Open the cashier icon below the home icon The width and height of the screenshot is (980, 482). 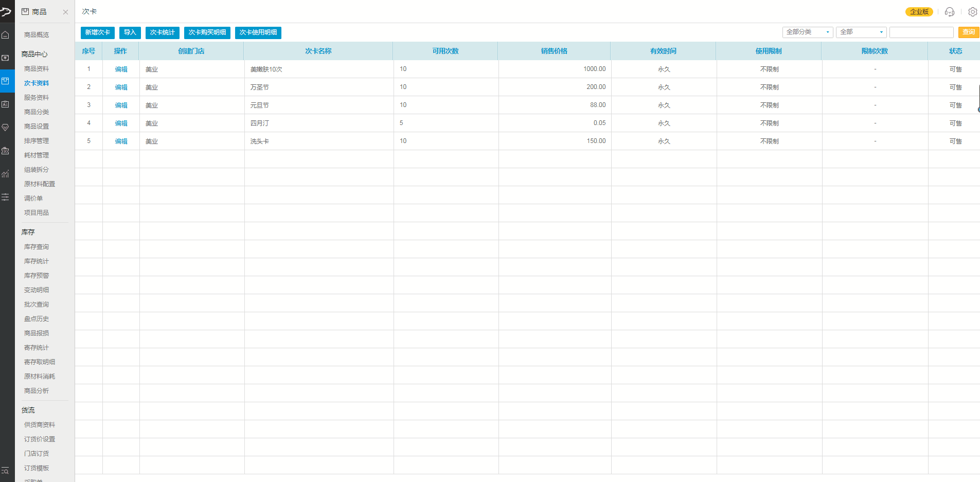pos(5,58)
